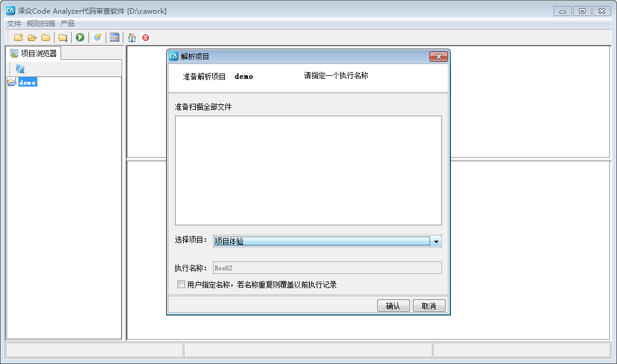
Task: Maximize the main application window
Action: coord(582,11)
